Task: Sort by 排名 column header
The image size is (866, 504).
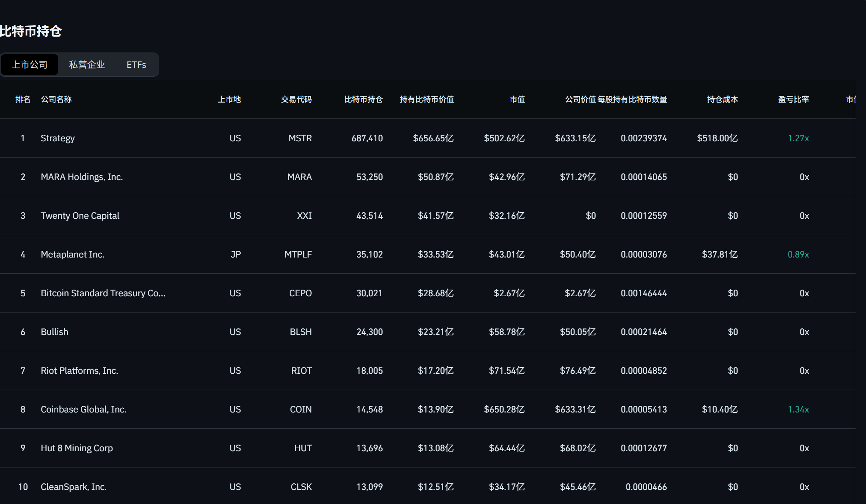Action: (23, 99)
